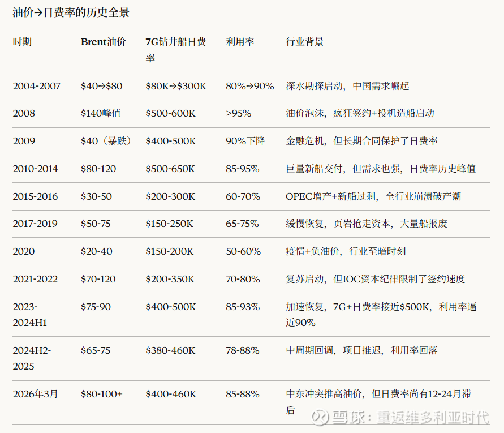Select the $140峰值 cell
The image size is (504, 433).
point(101,113)
